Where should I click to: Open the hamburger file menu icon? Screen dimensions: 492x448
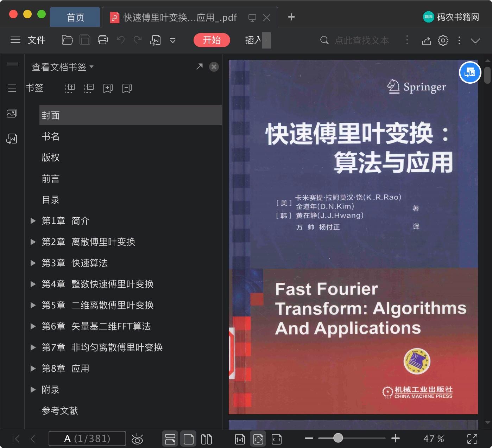tap(15, 40)
